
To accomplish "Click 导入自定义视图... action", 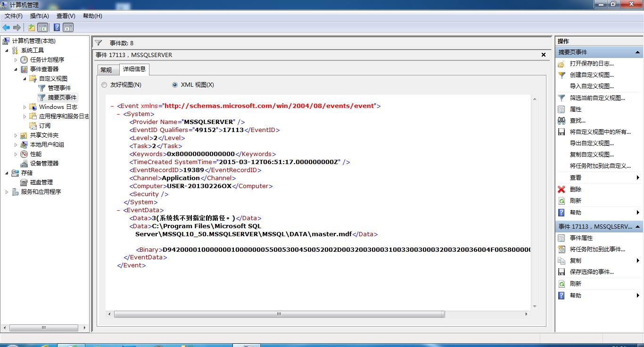I will 592,86.
